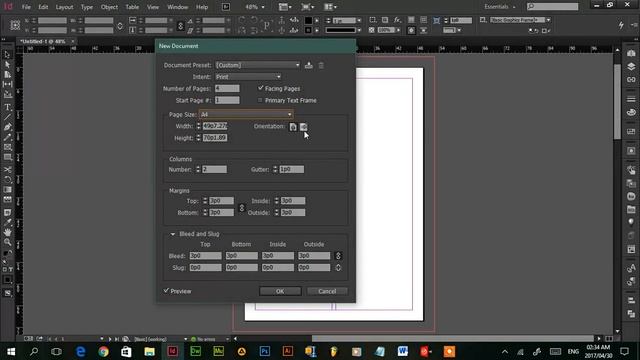Select the Pencil tool

(x=7, y=138)
